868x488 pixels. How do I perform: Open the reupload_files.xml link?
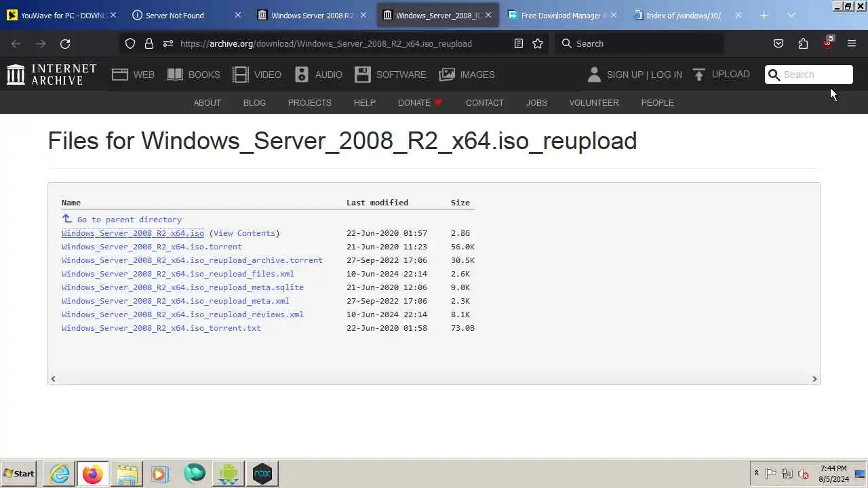click(x=178, y=274)
